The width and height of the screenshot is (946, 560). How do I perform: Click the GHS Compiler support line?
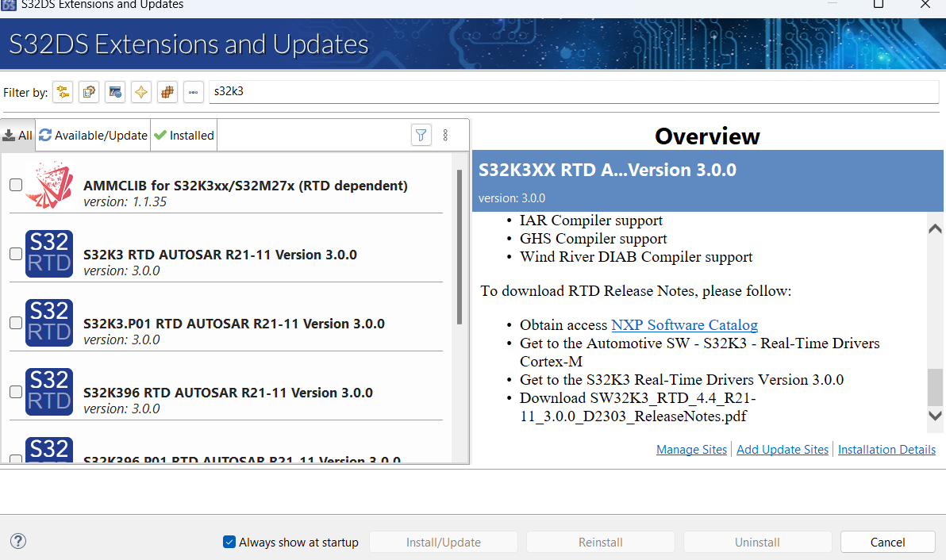[x=594, y=239]
